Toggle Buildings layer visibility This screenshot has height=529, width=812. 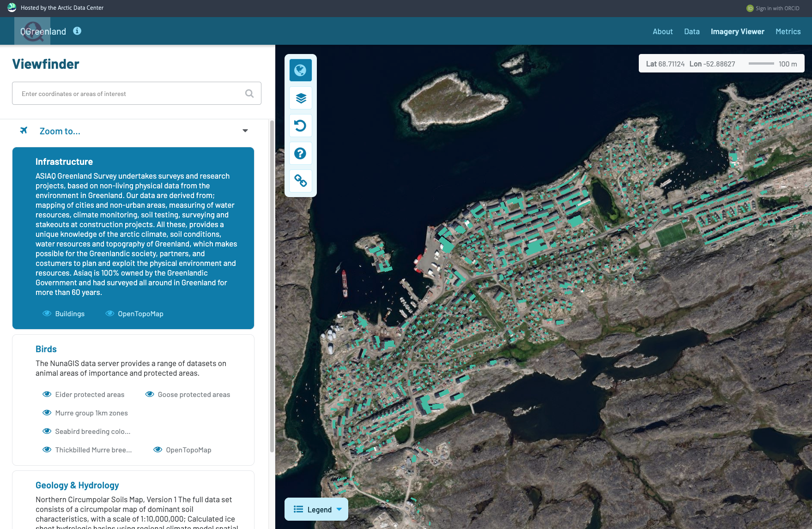pyautogui.click(x=47, y=313)
